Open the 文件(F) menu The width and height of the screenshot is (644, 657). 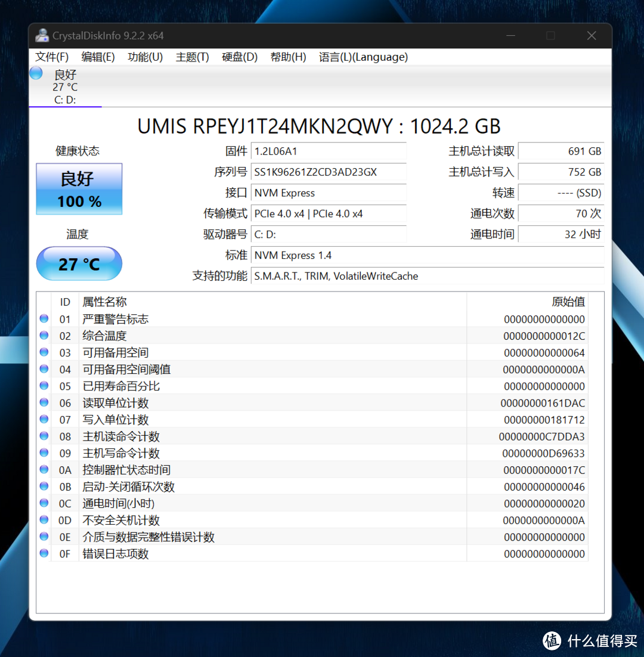coord(51,57)
